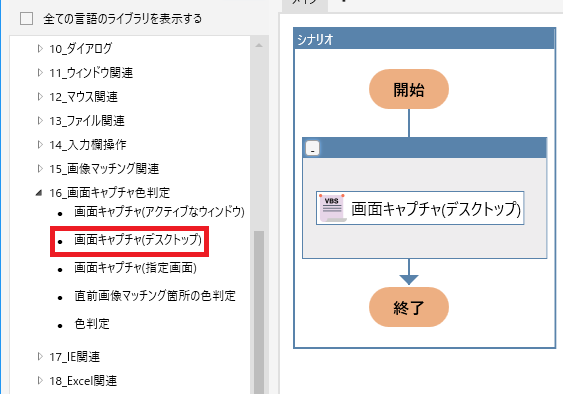Expand the 14_入力欄操作 folder arrow
The height and width of the screenshot is (394, 563).
tap(40, 144)
